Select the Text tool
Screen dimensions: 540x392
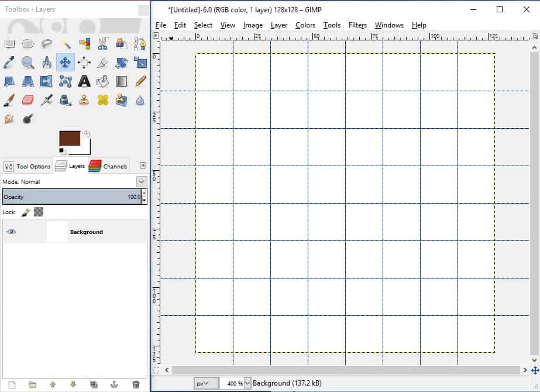(84, 81)
